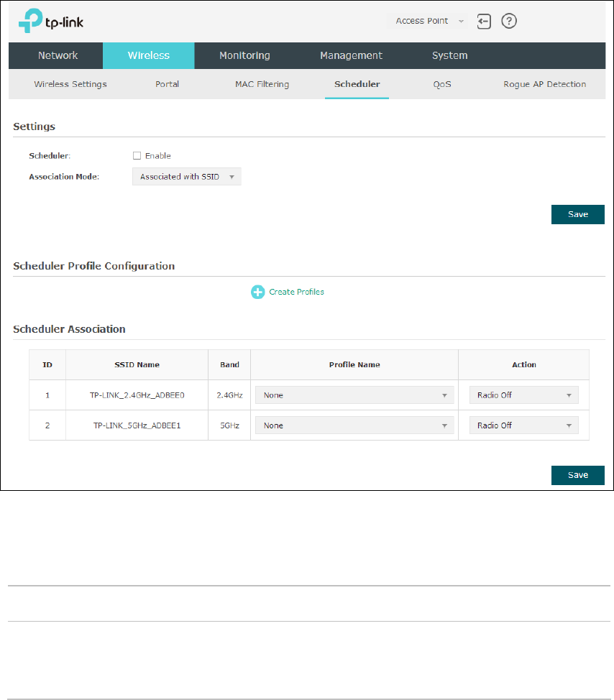Viewport: 614px width, 700px height.
Task: Open the MAC Filtering sub-tab
Action: pyautogui.click(x=262, y=84)
